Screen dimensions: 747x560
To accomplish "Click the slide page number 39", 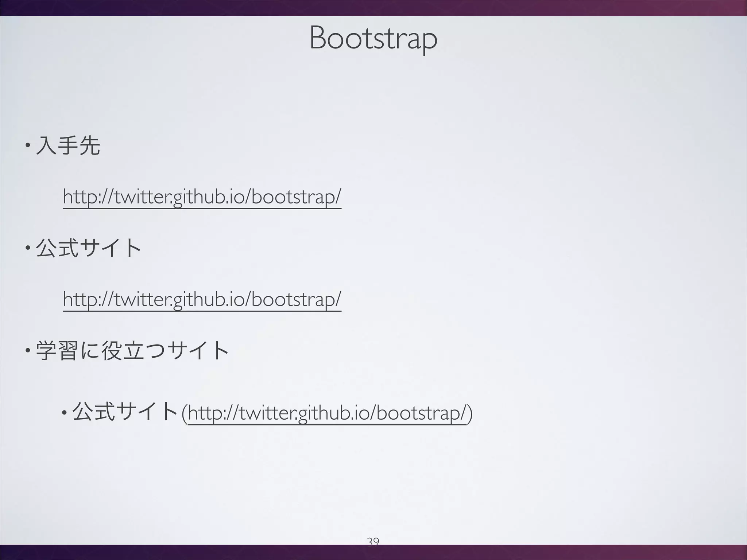I will (373, 542).
